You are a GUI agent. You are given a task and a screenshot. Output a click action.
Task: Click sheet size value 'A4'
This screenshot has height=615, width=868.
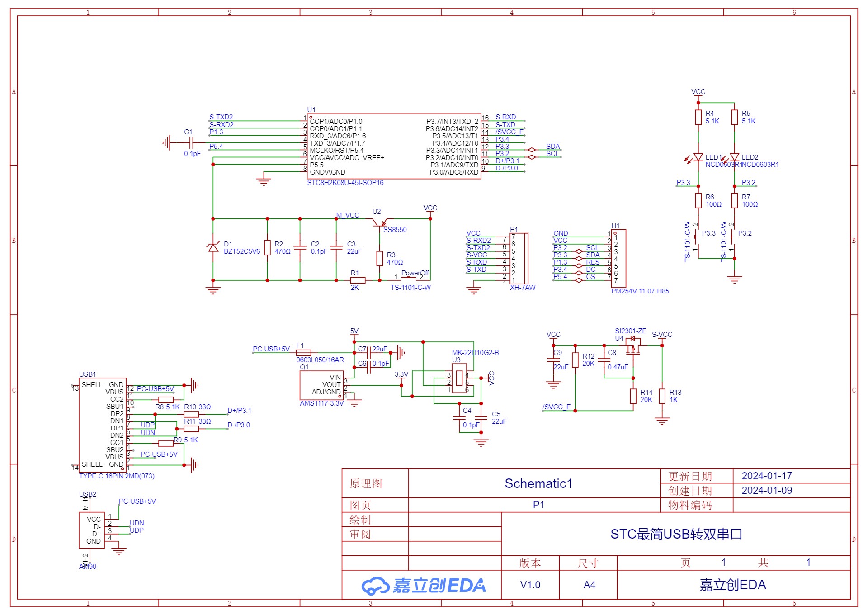coord(589,585)
